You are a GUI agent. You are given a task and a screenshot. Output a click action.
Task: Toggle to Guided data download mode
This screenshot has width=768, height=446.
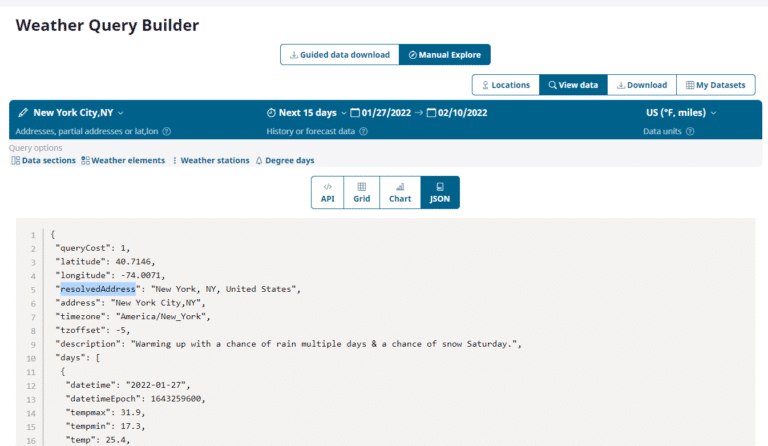tap(339, 55)
